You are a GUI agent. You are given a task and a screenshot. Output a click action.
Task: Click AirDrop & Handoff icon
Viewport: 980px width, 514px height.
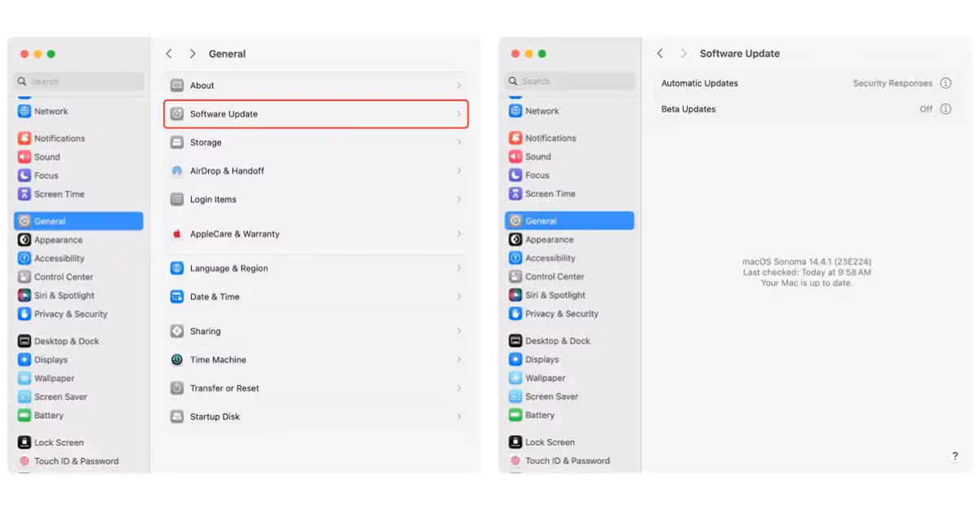click(x=176, y=171)
